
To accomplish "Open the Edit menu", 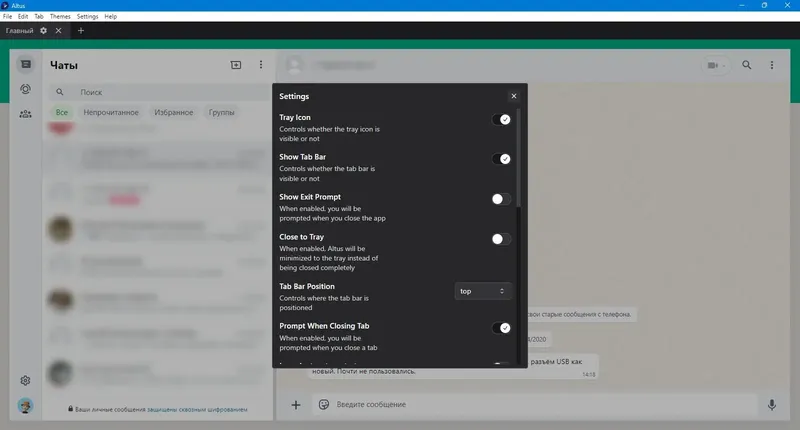I will (x=23, y=16).
